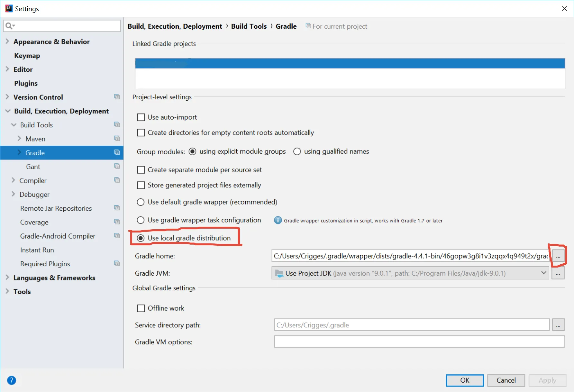The width and height of the screenshot is (574, 392).
Task: Click the OK button
Action: [x=465, y=380]
